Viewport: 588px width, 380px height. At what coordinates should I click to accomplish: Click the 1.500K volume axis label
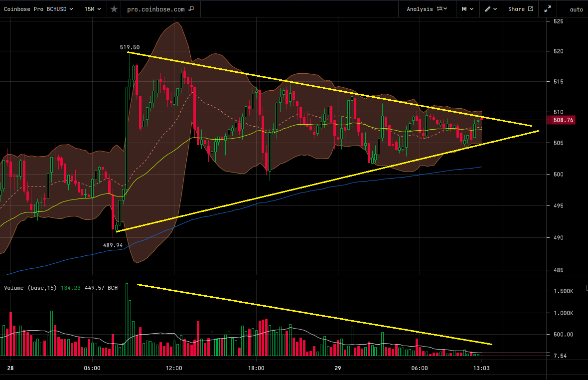pos(563,291)
